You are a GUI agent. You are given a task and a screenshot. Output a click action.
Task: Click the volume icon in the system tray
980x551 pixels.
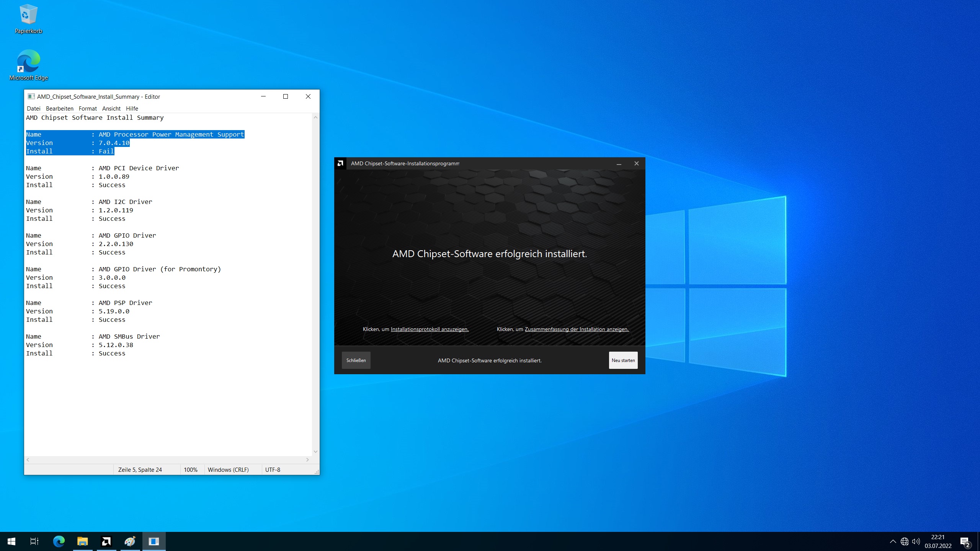tap(916, 541)
